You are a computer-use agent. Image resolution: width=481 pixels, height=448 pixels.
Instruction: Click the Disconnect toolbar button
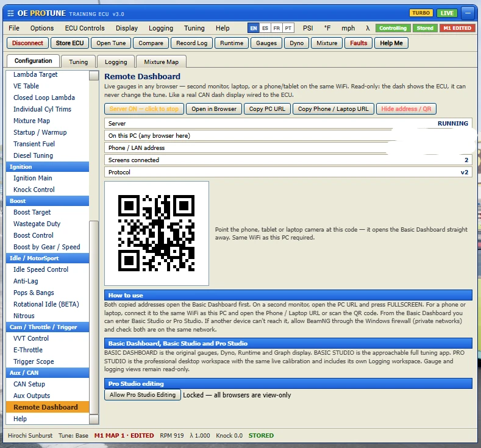[27, 43]
